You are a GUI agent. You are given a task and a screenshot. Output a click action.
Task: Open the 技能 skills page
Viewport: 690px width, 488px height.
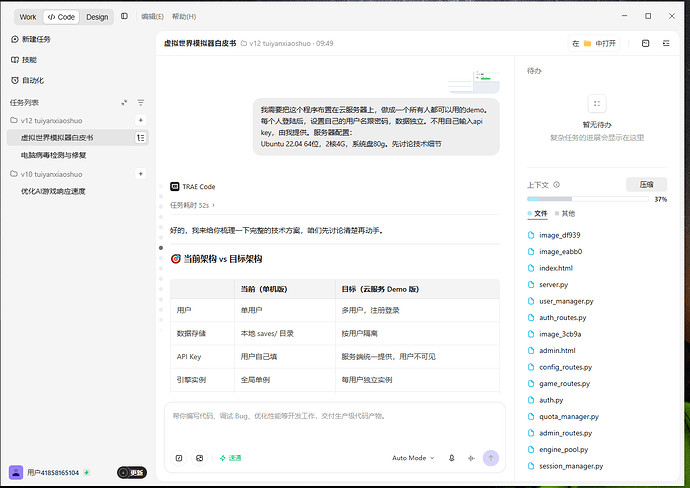pyautogui.click(x=24, y=60)
